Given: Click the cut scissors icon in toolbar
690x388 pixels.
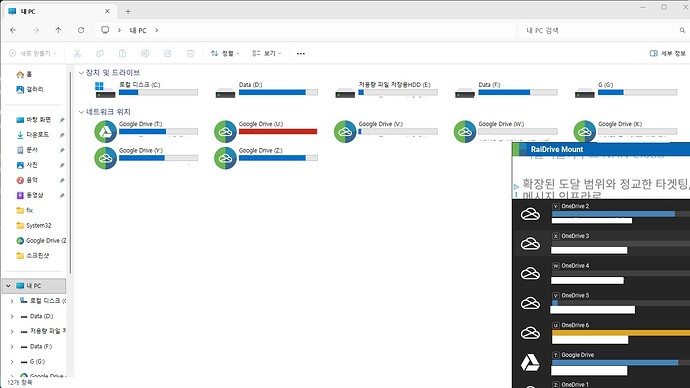Looking at the screenshot, I should click(x=77, y=53).
